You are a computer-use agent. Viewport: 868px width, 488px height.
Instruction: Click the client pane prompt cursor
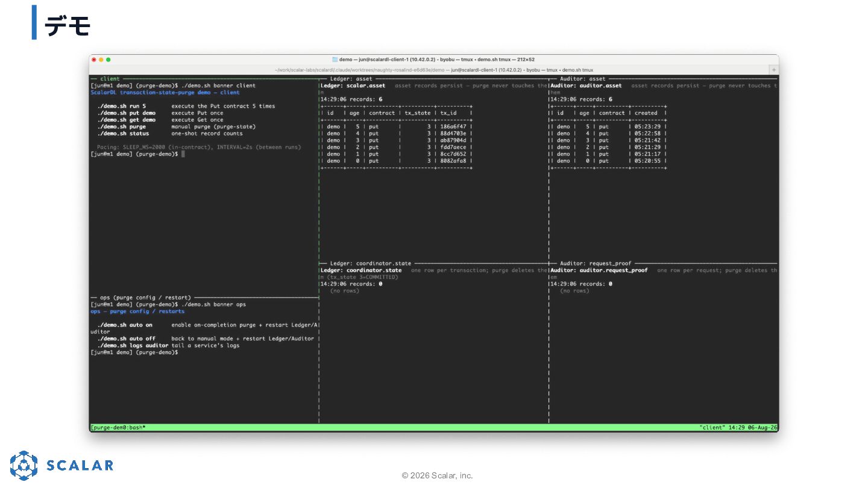(x=183, y=154)
